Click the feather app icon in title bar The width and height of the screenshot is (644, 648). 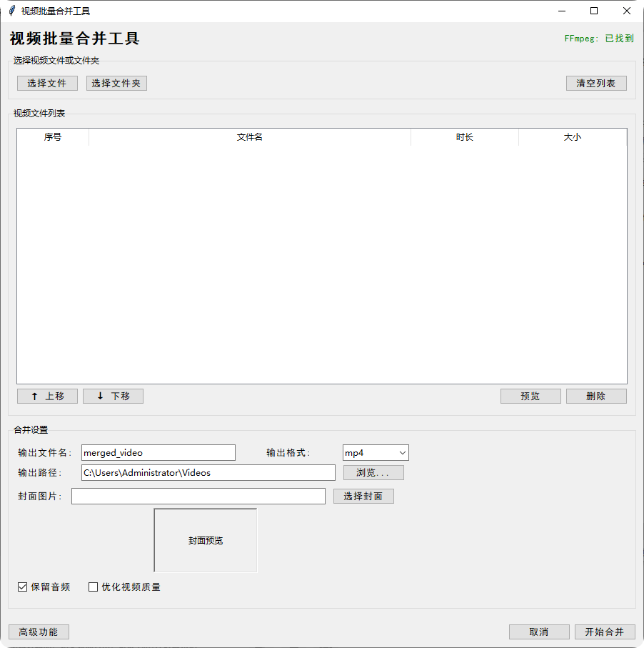point(12,11)
